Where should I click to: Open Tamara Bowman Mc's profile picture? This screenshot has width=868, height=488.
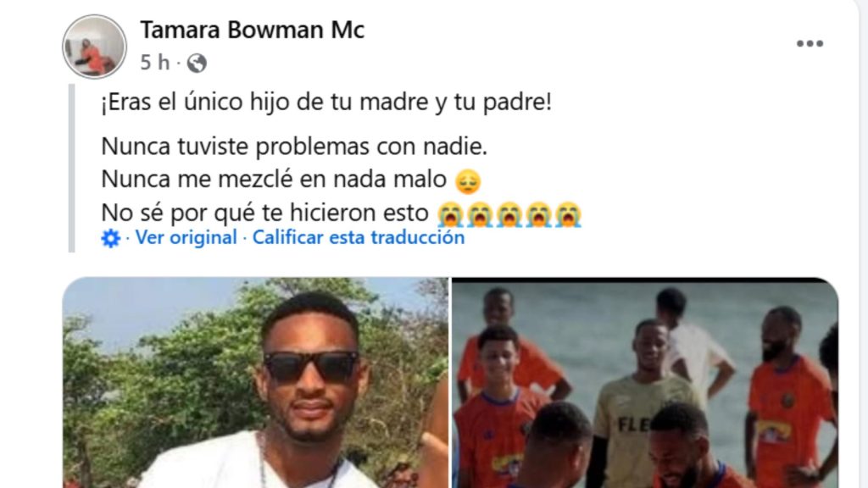tap(94, 47)
